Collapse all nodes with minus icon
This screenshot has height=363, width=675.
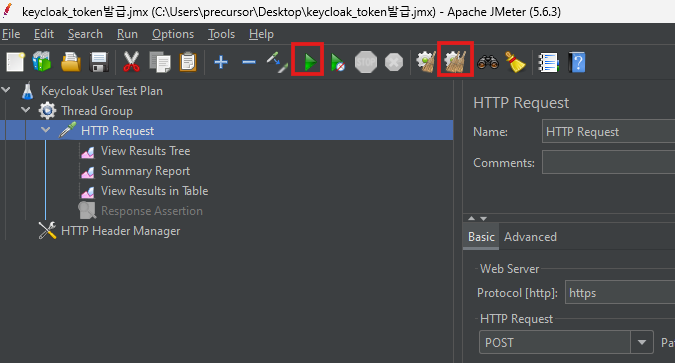click(249, 62)
